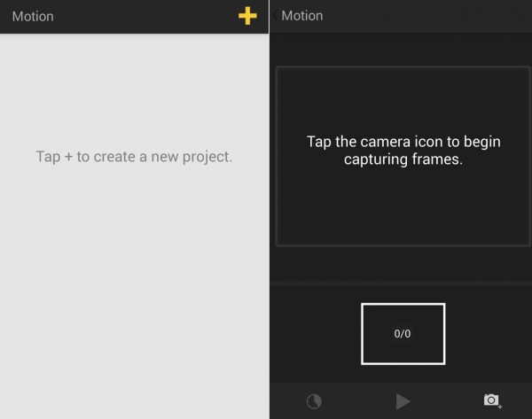
Task: Tap the yellow plus to create a project
Action: click(x=247, y=16)
